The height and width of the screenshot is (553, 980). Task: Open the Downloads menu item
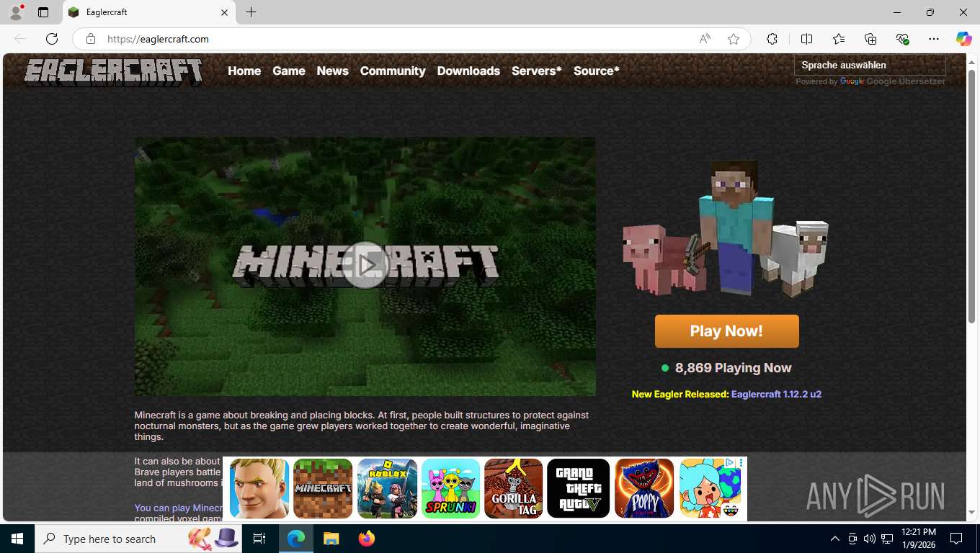point(468,71)
